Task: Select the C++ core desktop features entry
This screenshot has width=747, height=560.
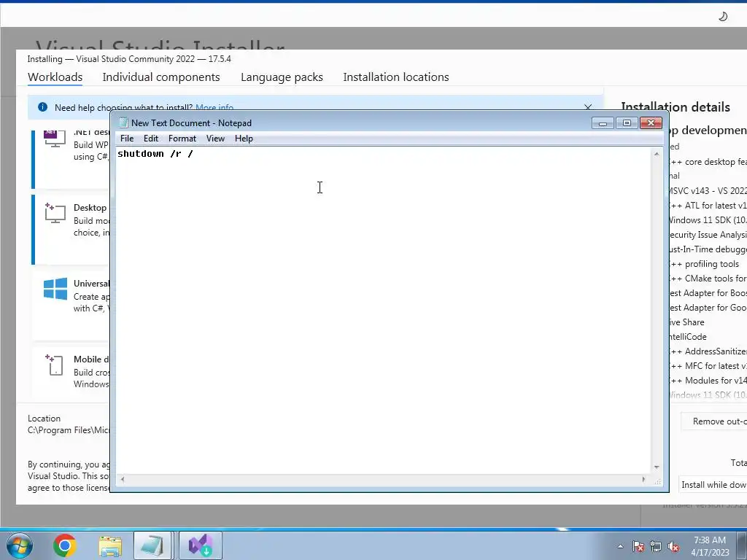Action: point(708,162)
